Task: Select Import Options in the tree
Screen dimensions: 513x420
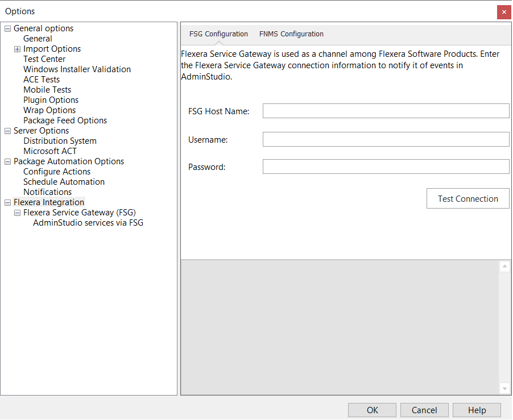Action: click(x=52, y=49)
